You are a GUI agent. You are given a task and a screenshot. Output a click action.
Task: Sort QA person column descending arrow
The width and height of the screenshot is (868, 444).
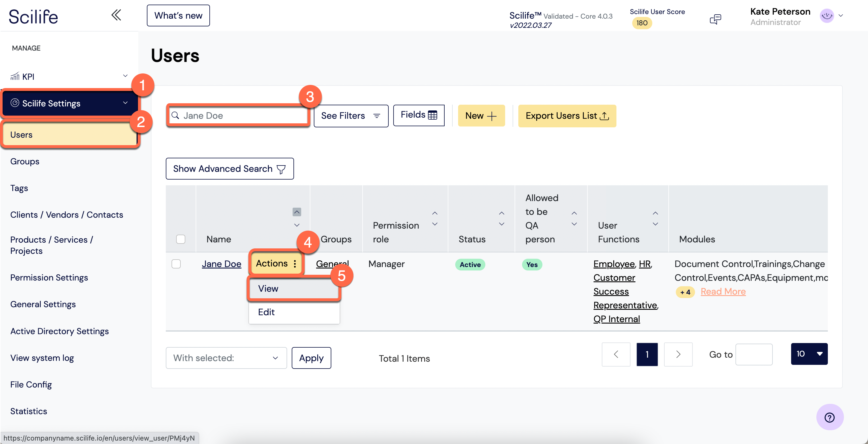coord(574,224)
